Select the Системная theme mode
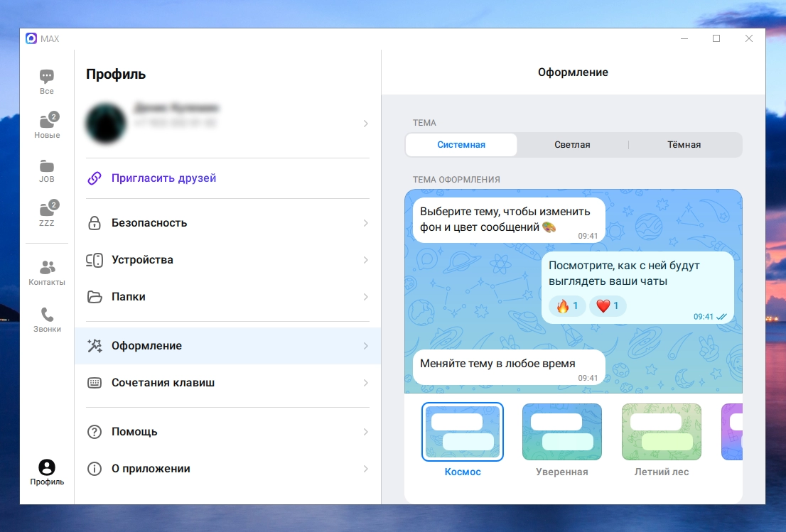The height and width of the screenshot is (532, 786). [x=461, y=145]
